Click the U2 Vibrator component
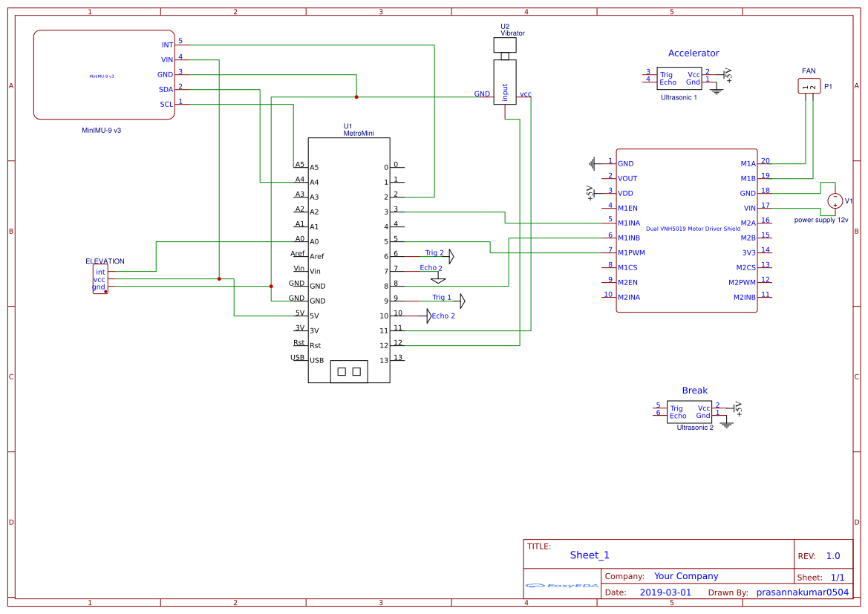 [506, 82]
